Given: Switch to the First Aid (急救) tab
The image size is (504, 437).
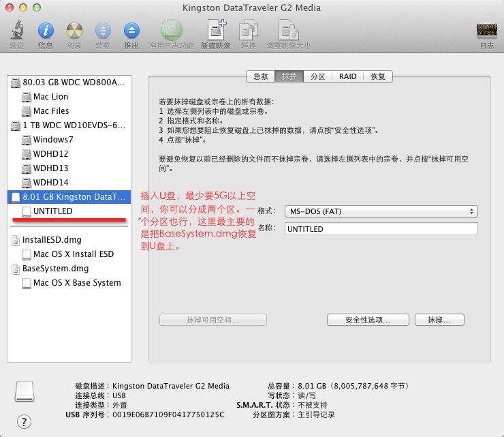Looking at the screenshot, I should pos(261,76).
